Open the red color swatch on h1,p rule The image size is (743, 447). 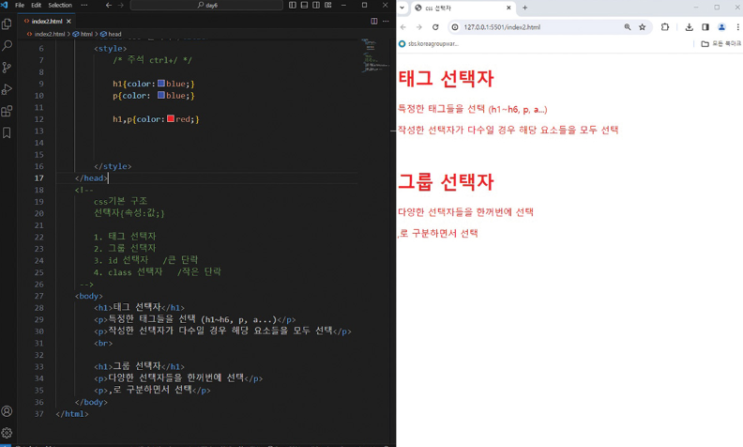(171, 119)
